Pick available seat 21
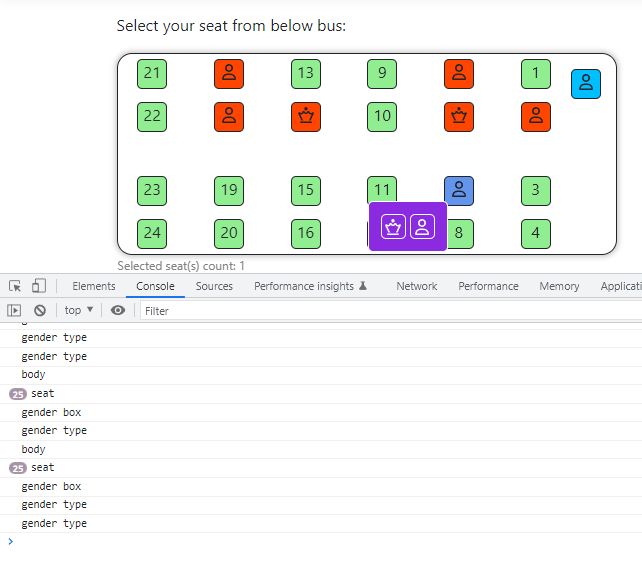 (152, 74)
